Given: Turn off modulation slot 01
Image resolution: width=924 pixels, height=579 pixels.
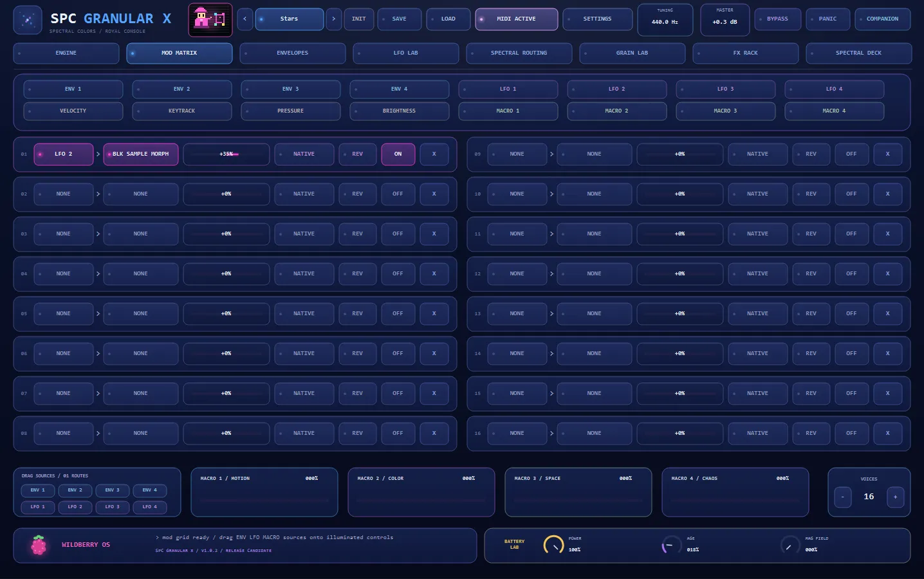Looking at the screenshot, I should [398, 154].
